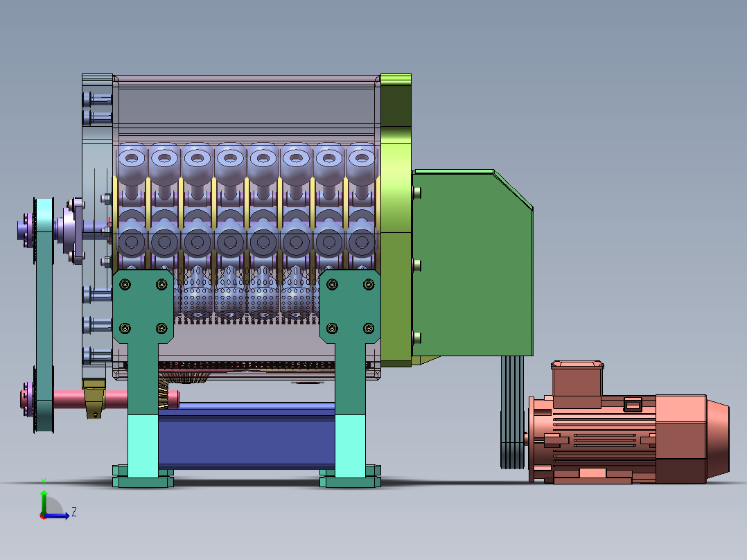The image size is (747, 560).
Task: Select the grooved V-belt pulley beside the motor
Action: pos(512,413)
